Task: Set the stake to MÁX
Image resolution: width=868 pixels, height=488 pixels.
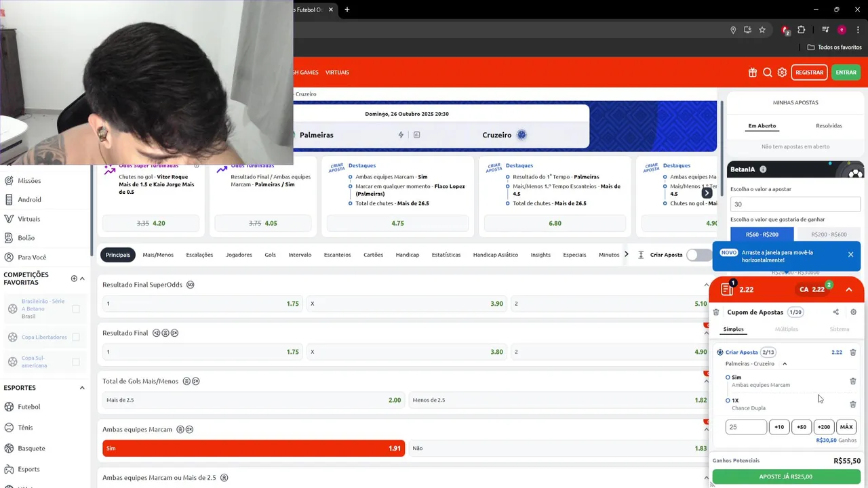Action: [x=846, y=427]
